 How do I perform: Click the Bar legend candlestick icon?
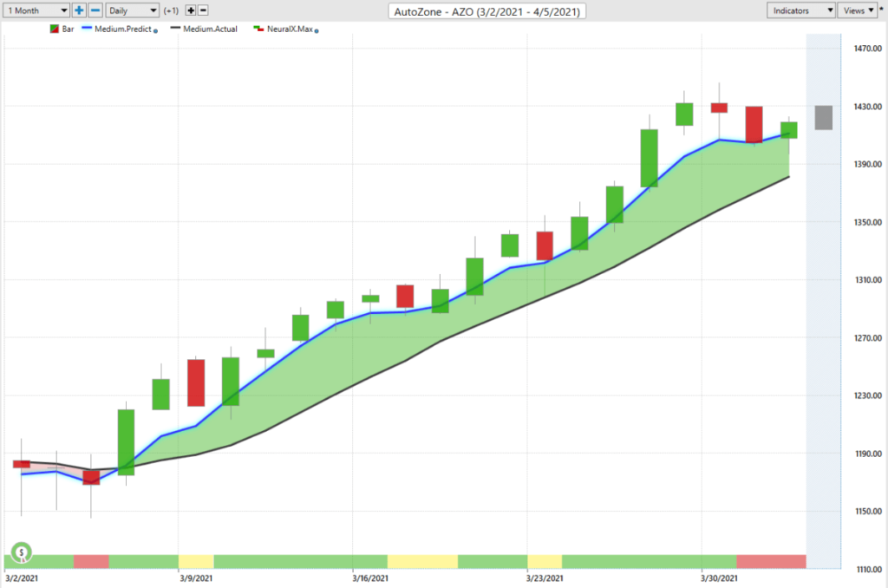55,29
